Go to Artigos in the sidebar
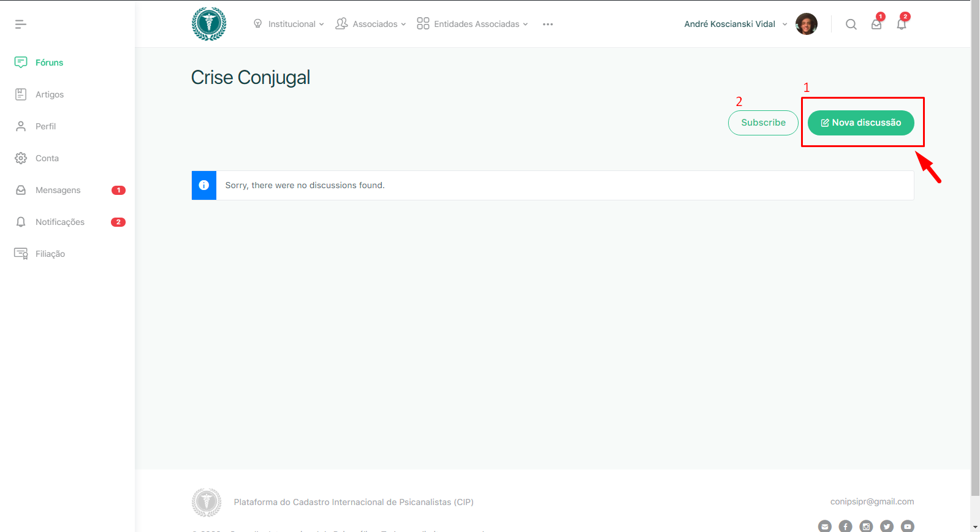Screen dimensions: 980x532 coord(49,94)
